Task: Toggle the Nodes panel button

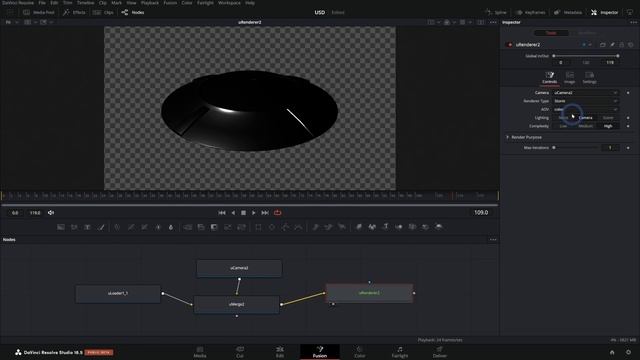Action: pos(133,12)
